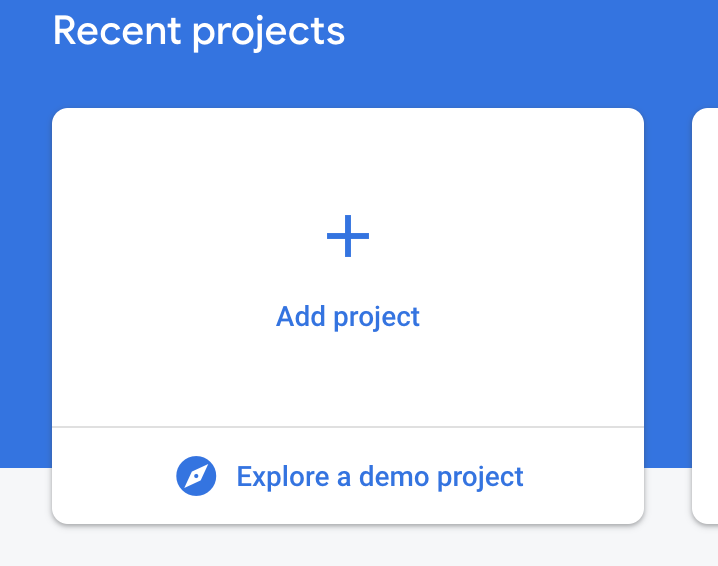Click the gray page area below the cards

348,546
